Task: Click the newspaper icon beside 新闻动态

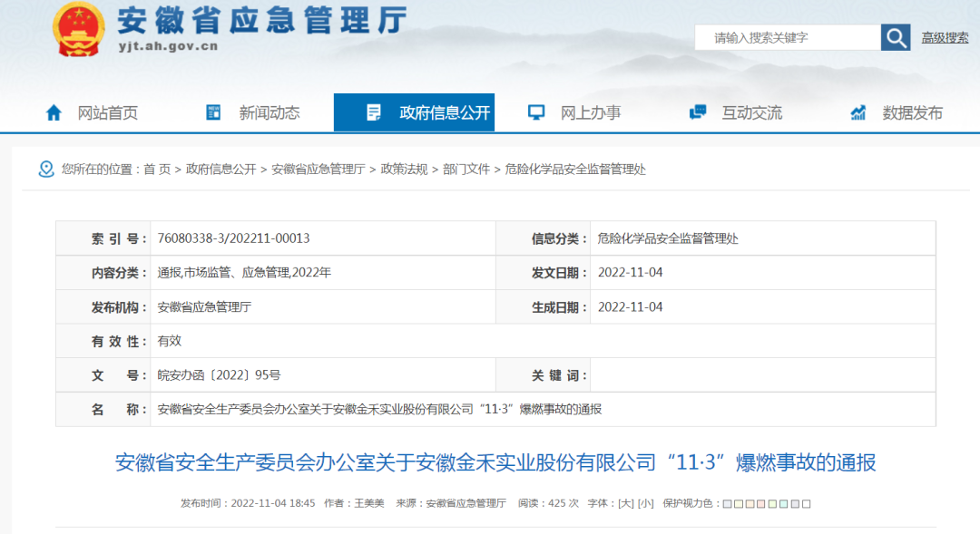Action: pyautogui.click(x=213, y=112)
